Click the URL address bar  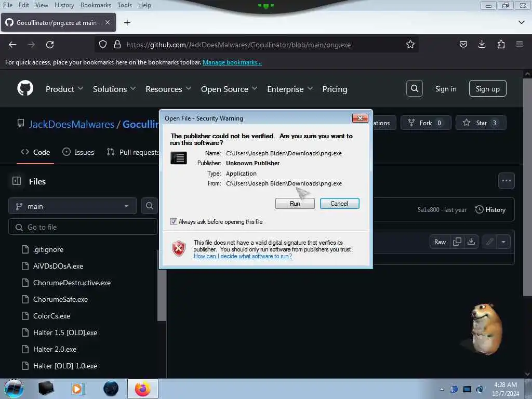click(x=258, y=45)
